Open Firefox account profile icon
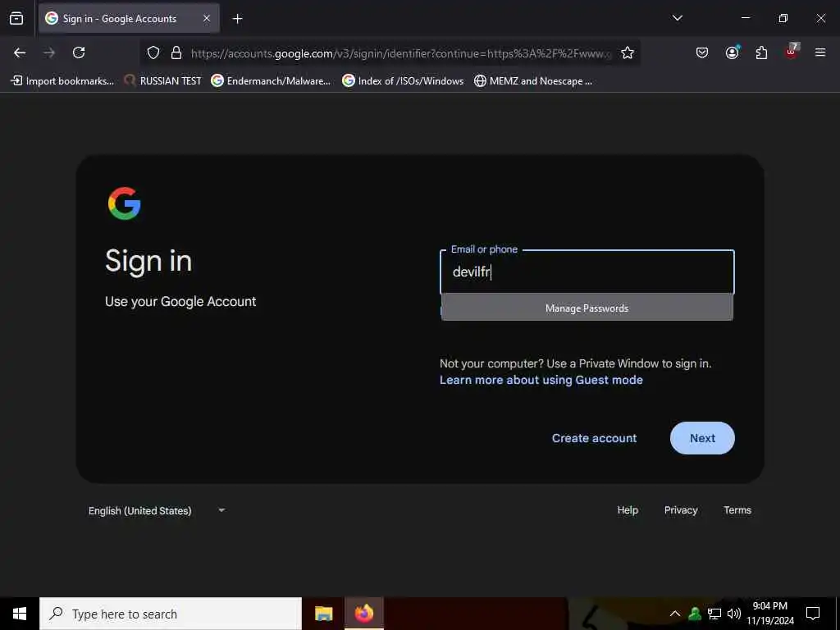Image resolution: width=840 pixels, height=630 pixels. coord(732,52)
